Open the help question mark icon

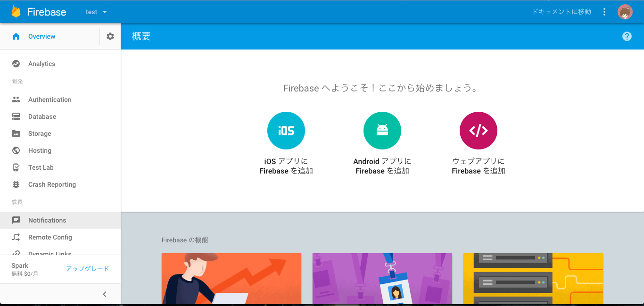[627, 36]
